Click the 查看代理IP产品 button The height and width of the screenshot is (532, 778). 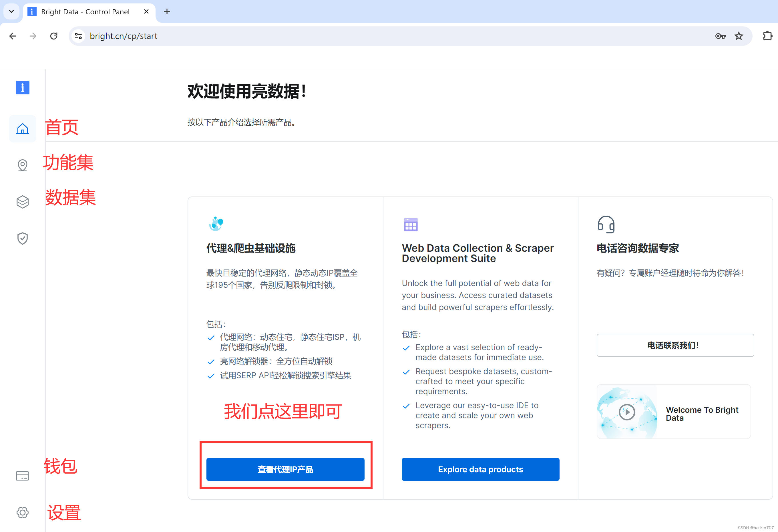(285, 469)
